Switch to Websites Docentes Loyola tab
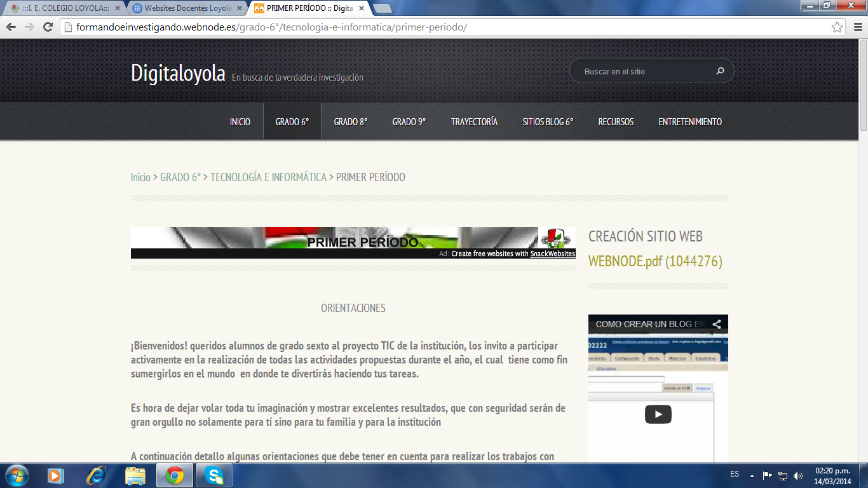 tap(187, 8)
